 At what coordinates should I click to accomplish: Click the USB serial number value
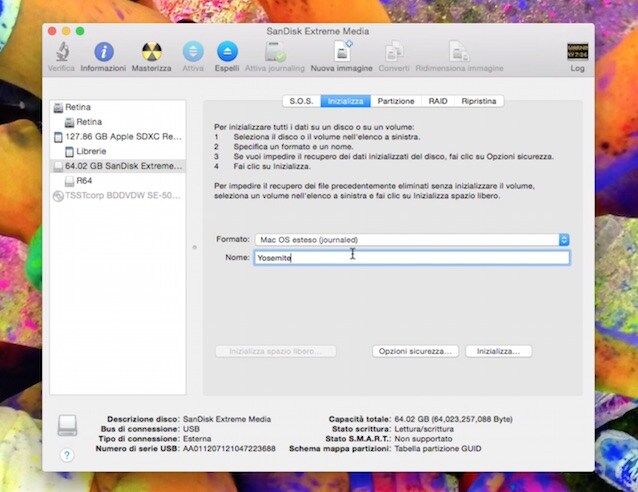coord(229,449)
